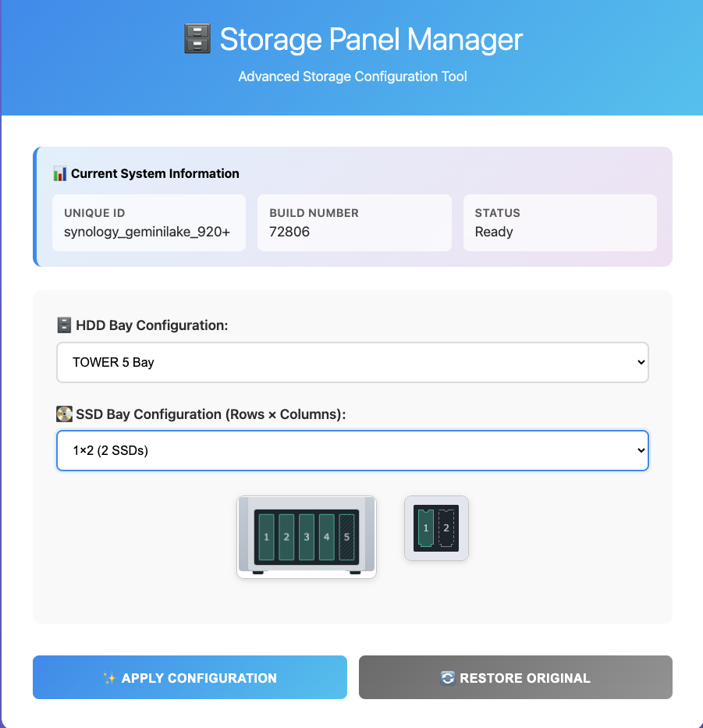Click the APPLY CONFIGURATION button
The image size is (703, 728).
[190, 677]
